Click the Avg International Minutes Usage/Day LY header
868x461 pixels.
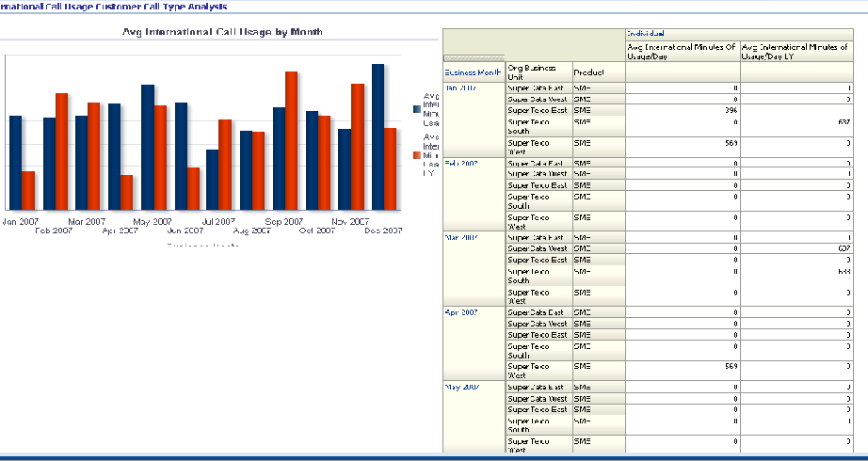(x=796, y=52)
